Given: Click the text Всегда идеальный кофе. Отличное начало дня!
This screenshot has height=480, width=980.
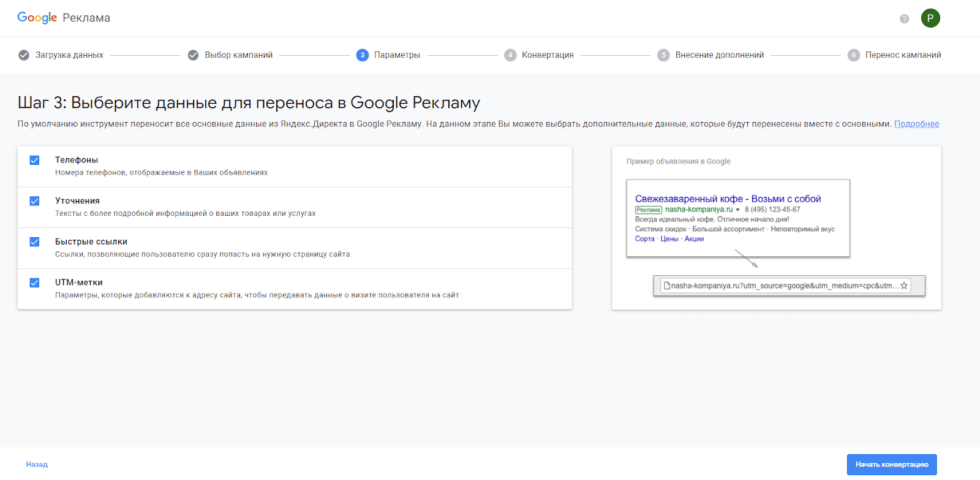Looking at the screenshot, I should (712, 219).
